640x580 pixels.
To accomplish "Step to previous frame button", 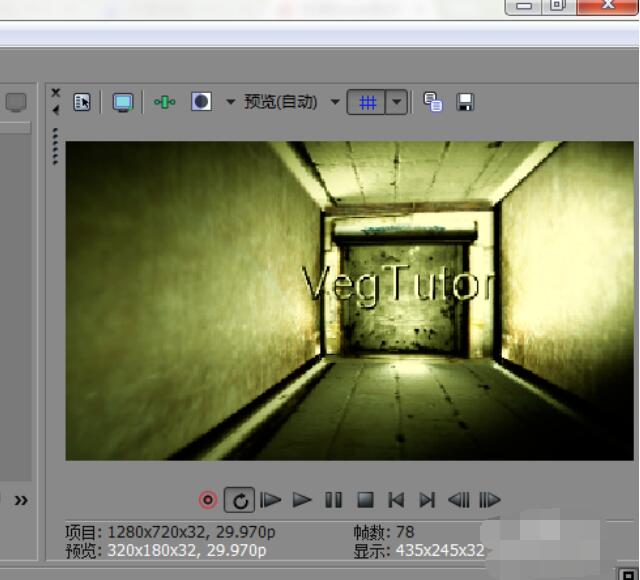I will click(x=458, y=500).
